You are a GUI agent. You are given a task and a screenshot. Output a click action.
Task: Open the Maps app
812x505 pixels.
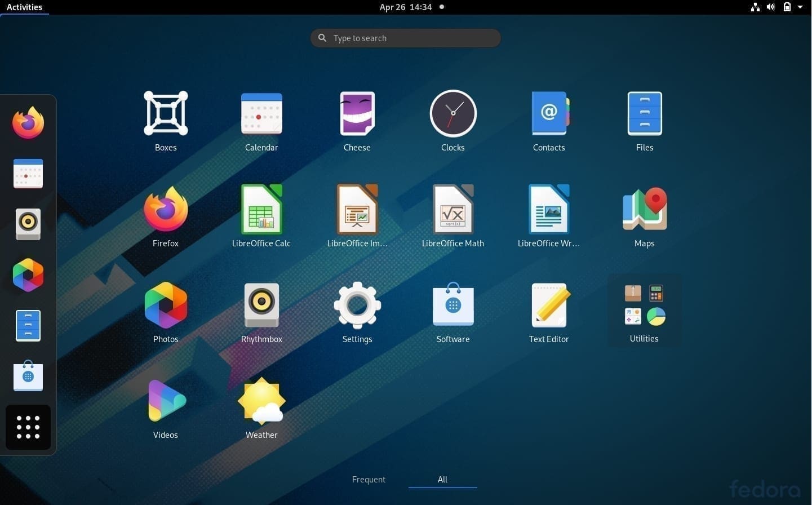(645, 209)
